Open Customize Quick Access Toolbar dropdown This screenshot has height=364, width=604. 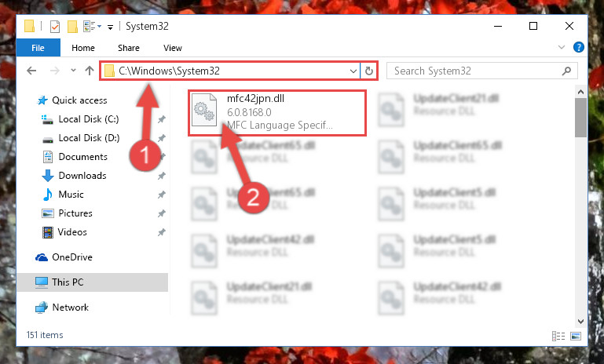point(110,27)
